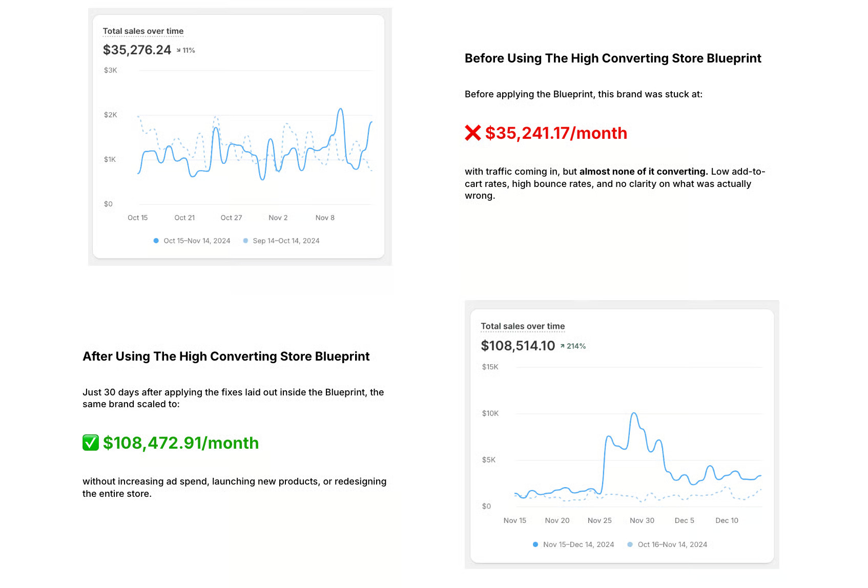Click the "Total sales over time" title above $35,276.24

pos(143,31)
